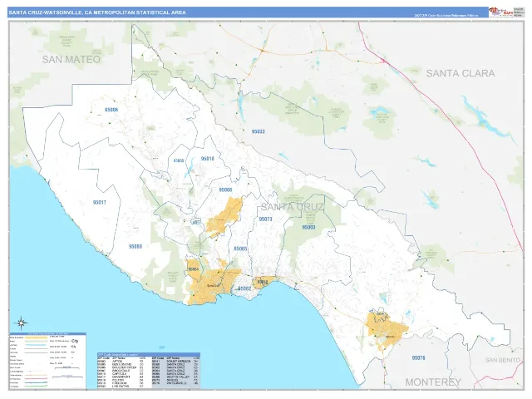Select ZIP code label 95073
This screenshot has height=399, width=532.
point(266,219)
